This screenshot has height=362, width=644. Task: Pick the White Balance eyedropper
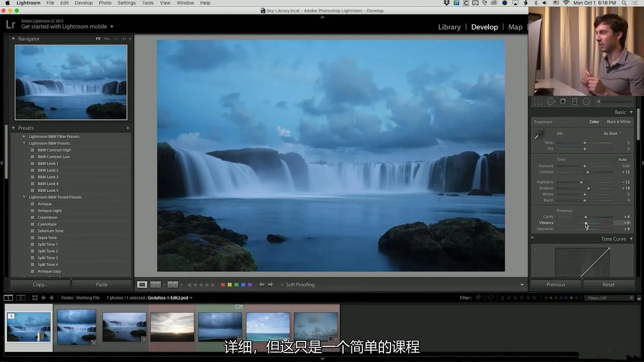point(539,134)
